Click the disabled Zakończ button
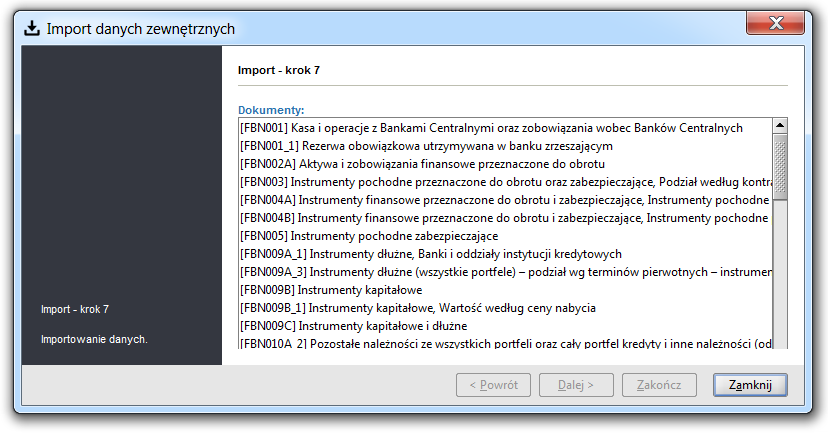828x436 pixels. (x=659, y=385)
